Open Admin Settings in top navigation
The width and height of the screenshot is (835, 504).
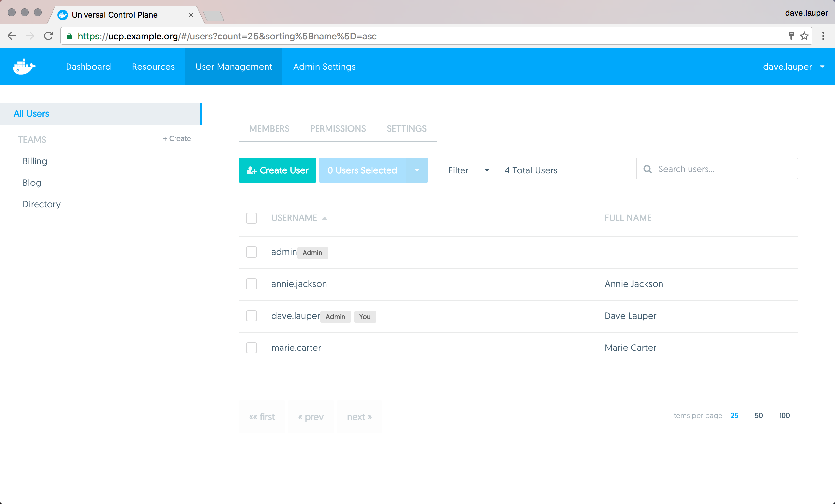[324, 67]
